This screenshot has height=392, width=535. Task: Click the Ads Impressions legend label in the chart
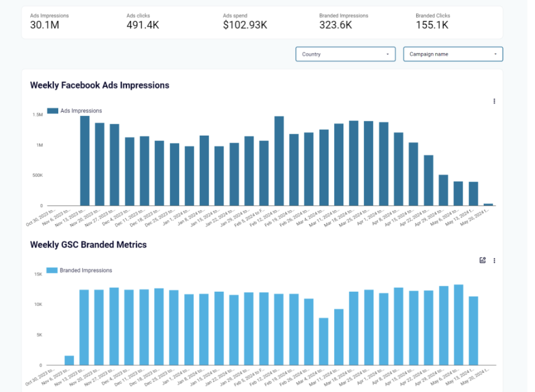point(81,111)
